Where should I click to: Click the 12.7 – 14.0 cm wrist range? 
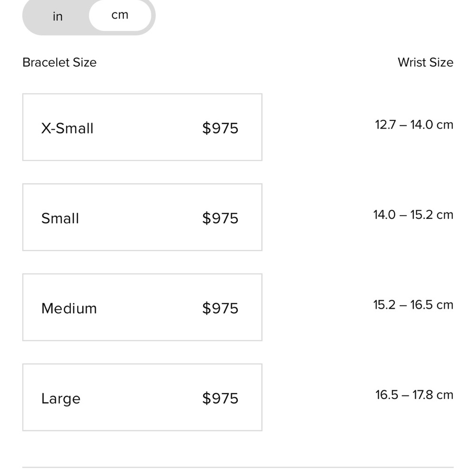click(414, 125)
